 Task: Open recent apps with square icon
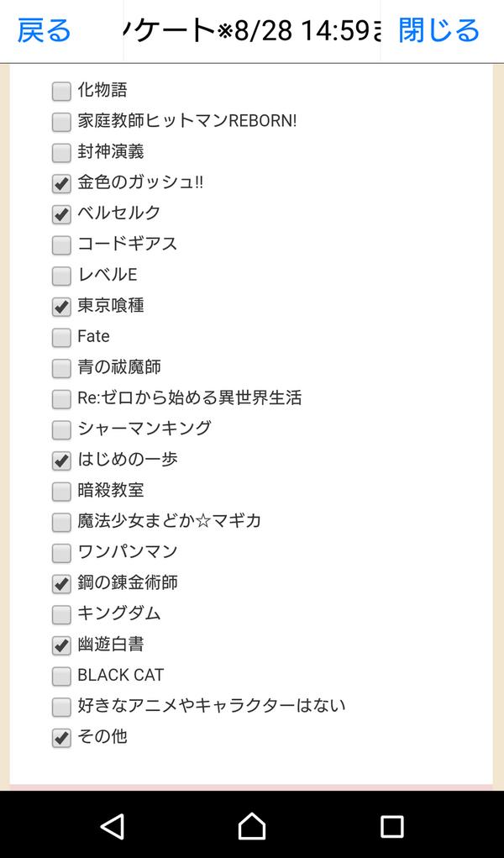391,826
